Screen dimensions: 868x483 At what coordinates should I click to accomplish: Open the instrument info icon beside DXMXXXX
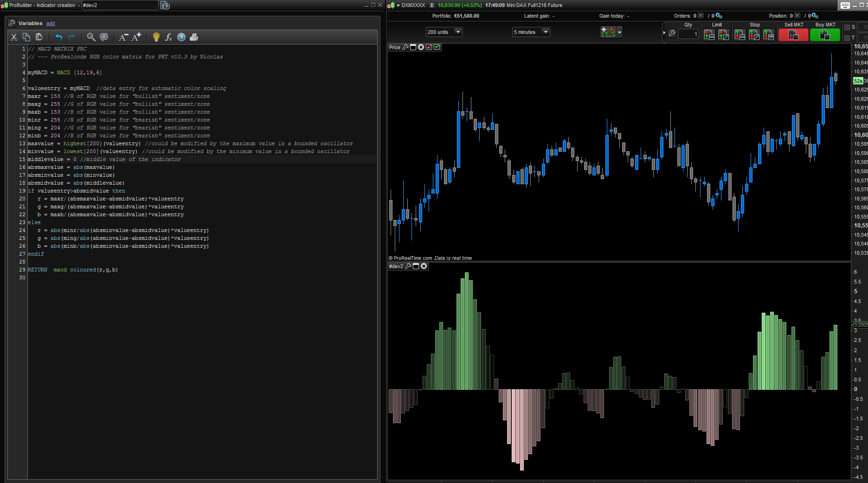click(432, 6)
